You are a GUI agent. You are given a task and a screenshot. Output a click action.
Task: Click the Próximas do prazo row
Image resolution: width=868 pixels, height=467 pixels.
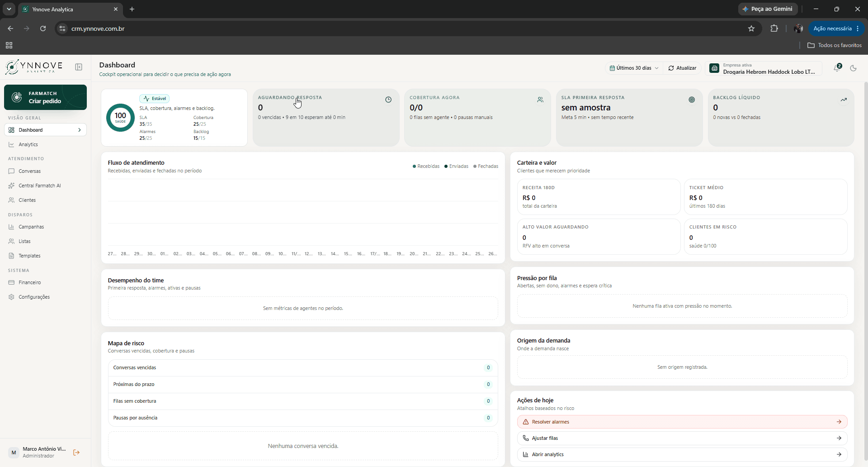pyautogui.click(x=303, y=384)
